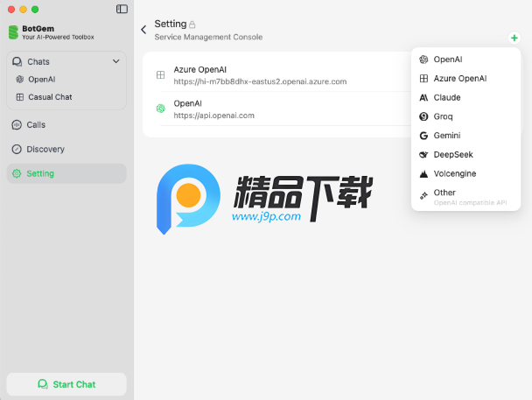Click the OpenAI icon beside sidebar chat
Image resolution: width=532 pixels, height=400 pixels.
pos(20,80)
